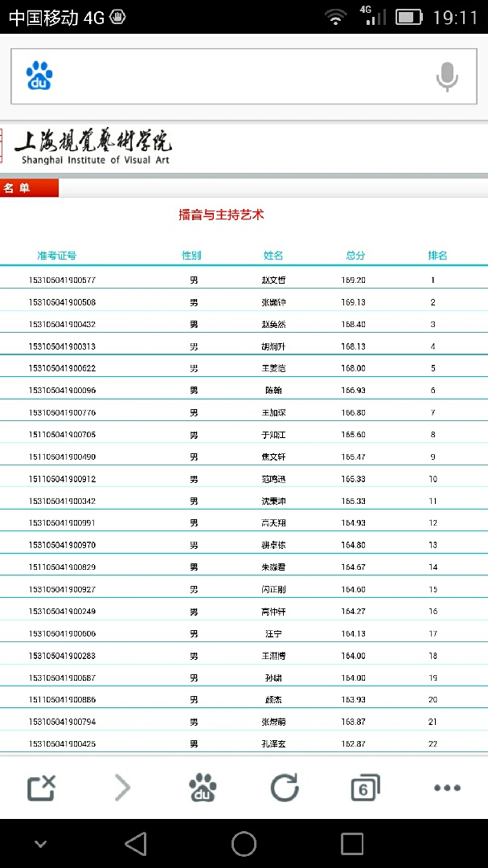
Task: Select the red 名单 tab
Action: click(29, 188)
